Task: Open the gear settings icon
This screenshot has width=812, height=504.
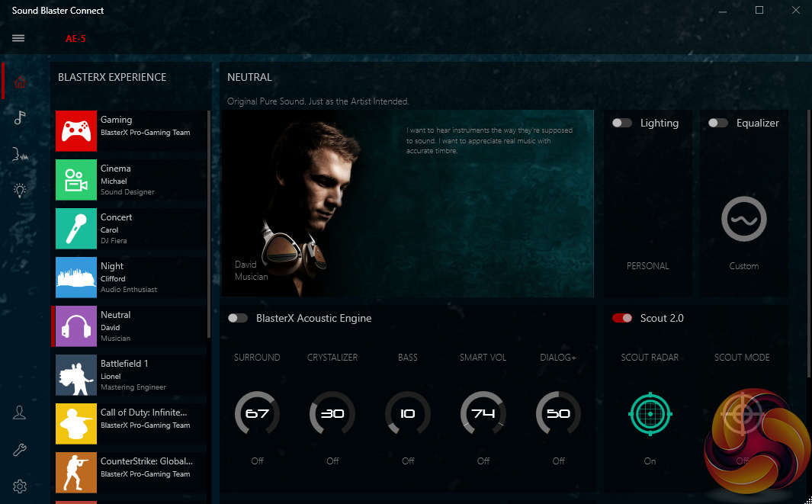Action: tap(20, 486)
